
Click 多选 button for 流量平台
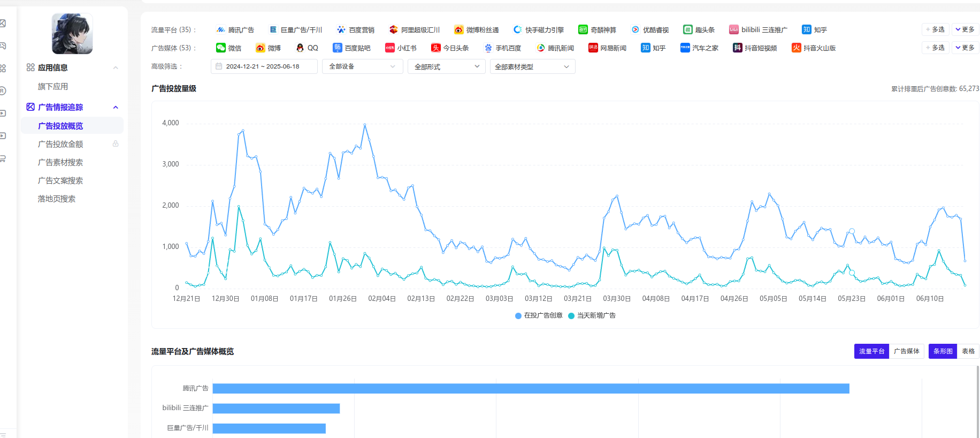tap(936, 29)
